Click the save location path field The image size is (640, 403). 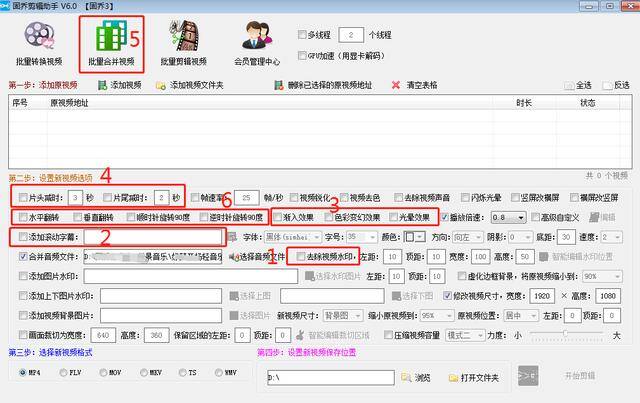click(x=331, y=378)
